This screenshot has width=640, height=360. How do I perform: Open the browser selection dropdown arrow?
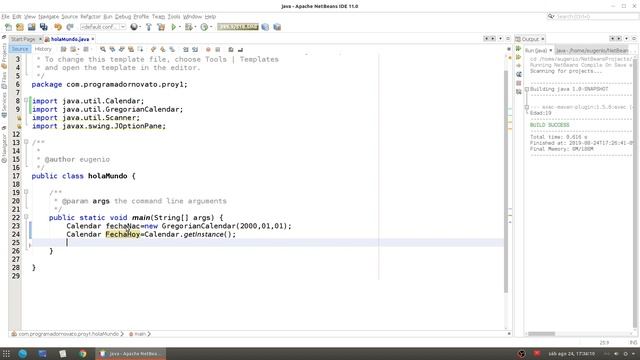pos(140,27)
